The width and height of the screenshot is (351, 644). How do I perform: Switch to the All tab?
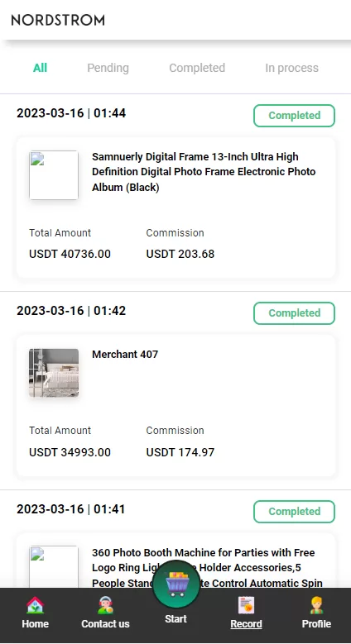point(40,68)
